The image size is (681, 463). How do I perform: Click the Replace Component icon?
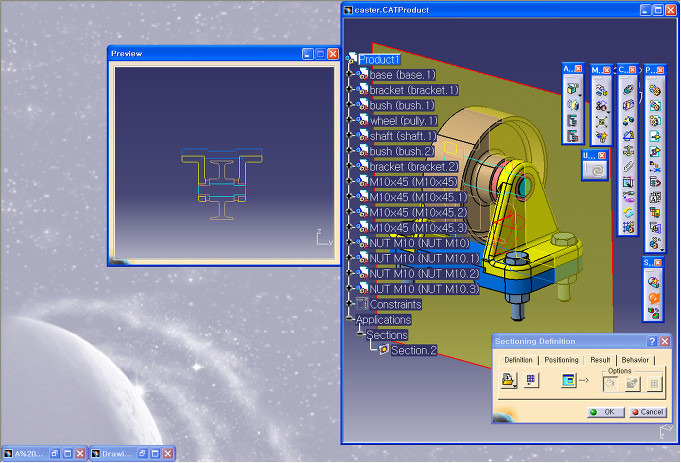pos(655,166)
